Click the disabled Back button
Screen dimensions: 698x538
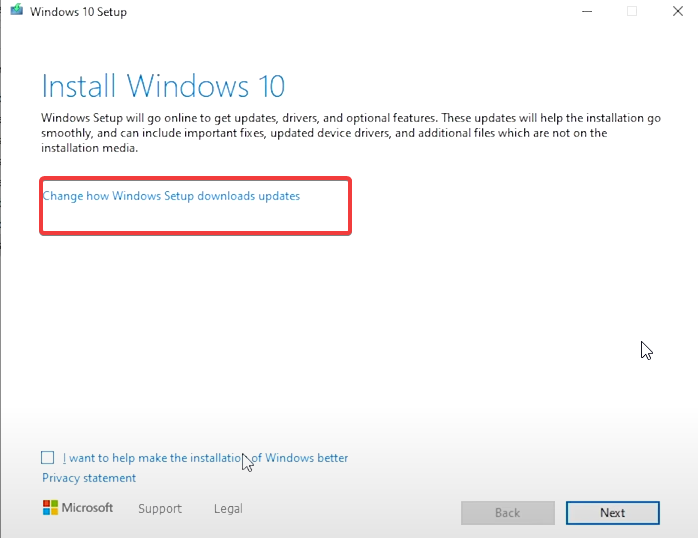coord(507,513)
